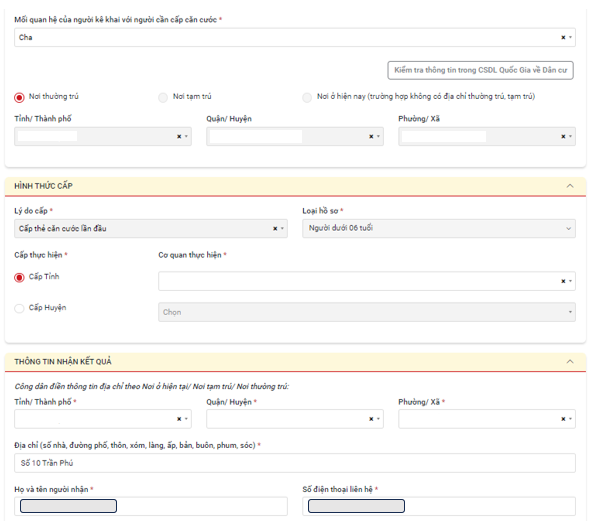
Task: Collapse the THÔNG TIN NHẬN KẾT QUẢ section
Action: [570, 361]
